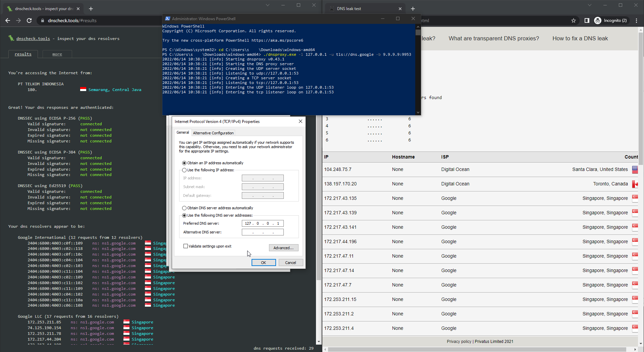This screenshot has width=644, height=352.
Task: Bookmark the DNS leak test page with star
Action: coord(574,20)
